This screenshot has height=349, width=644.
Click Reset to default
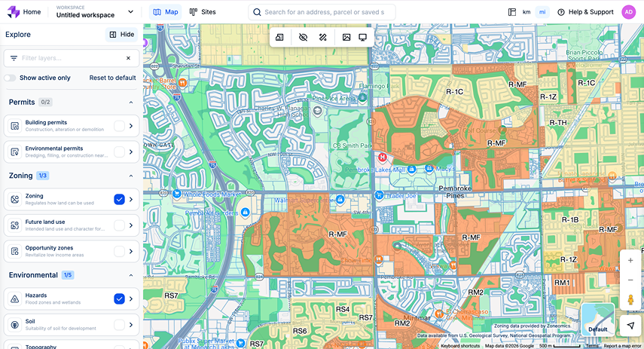tap(112, 78)
